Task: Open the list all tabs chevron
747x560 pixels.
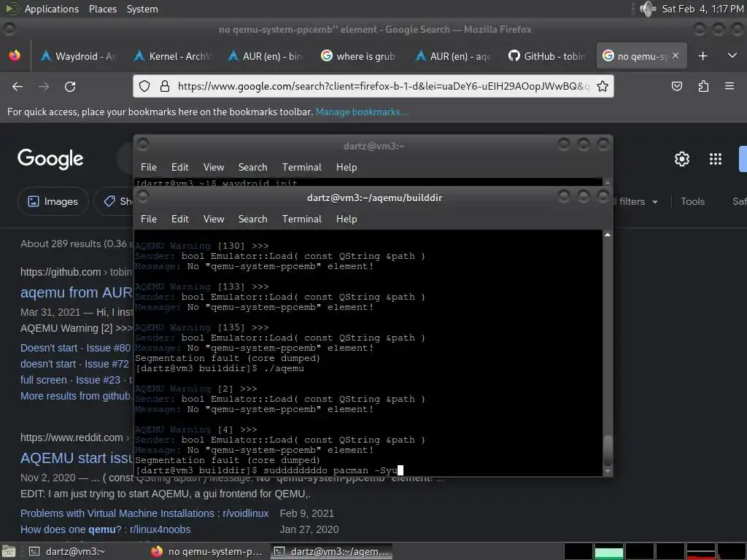Action: click(732, 55)
